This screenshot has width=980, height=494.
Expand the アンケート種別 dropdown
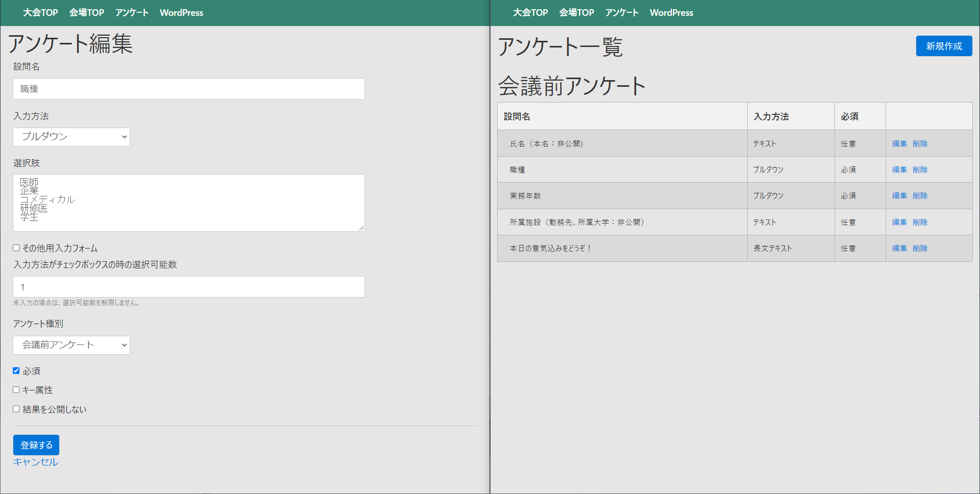tap(71, 345)
